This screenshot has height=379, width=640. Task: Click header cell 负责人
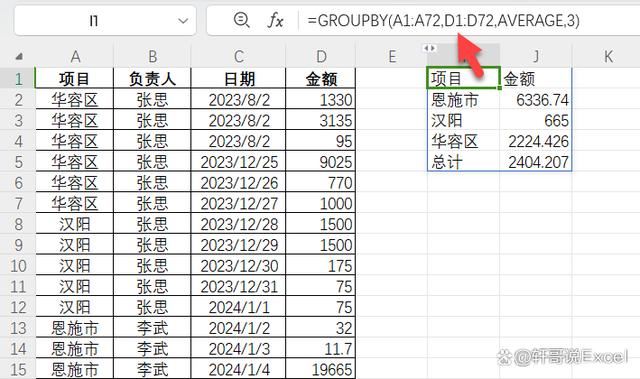click(x=152, y=78)
